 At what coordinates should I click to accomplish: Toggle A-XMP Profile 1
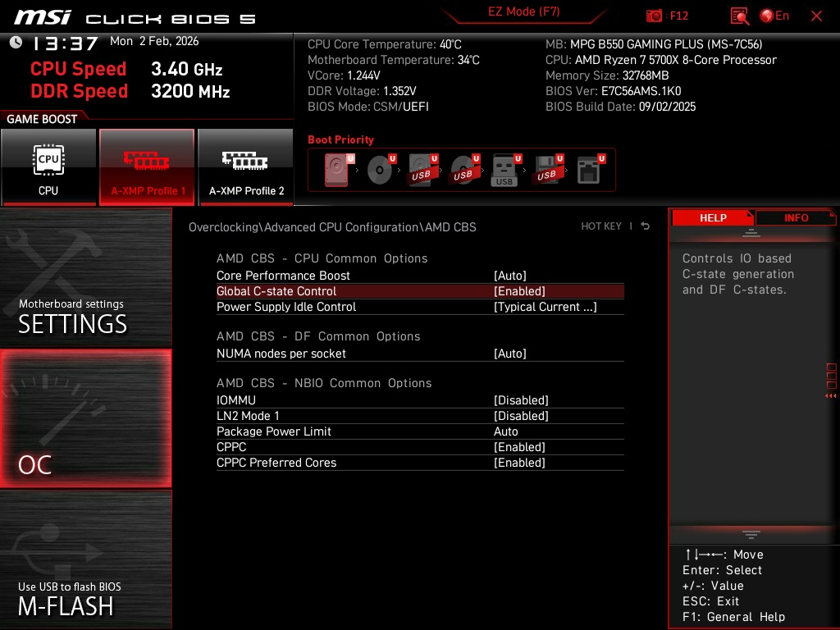click(147, 167)
